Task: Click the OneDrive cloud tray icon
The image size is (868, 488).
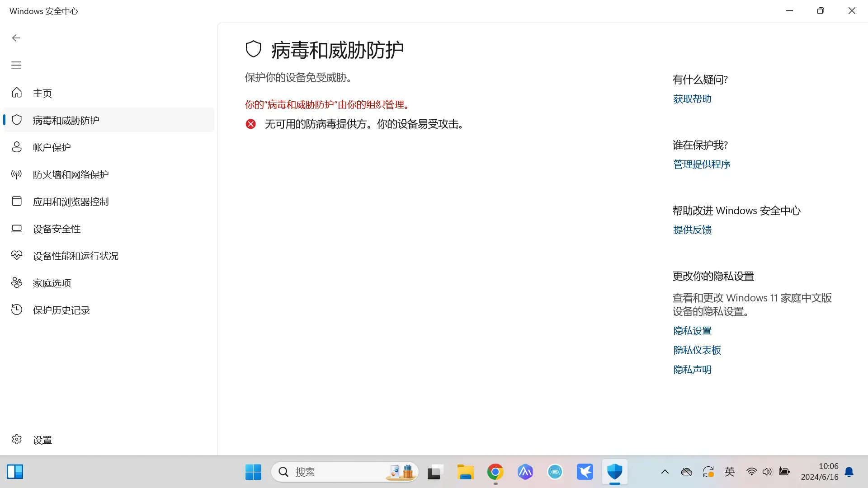Action: (x=686, y=472)
